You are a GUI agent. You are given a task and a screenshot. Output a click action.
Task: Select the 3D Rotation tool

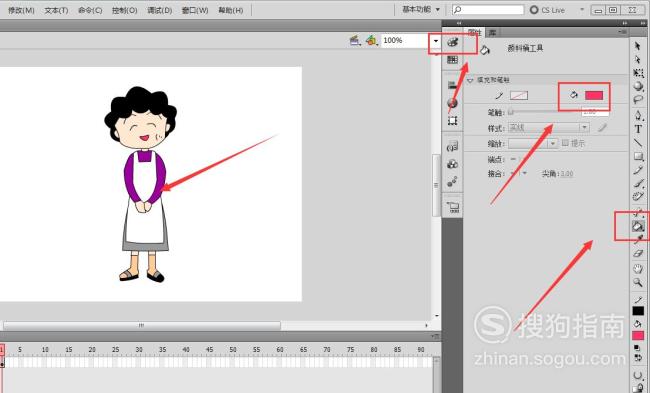(638, 86)
